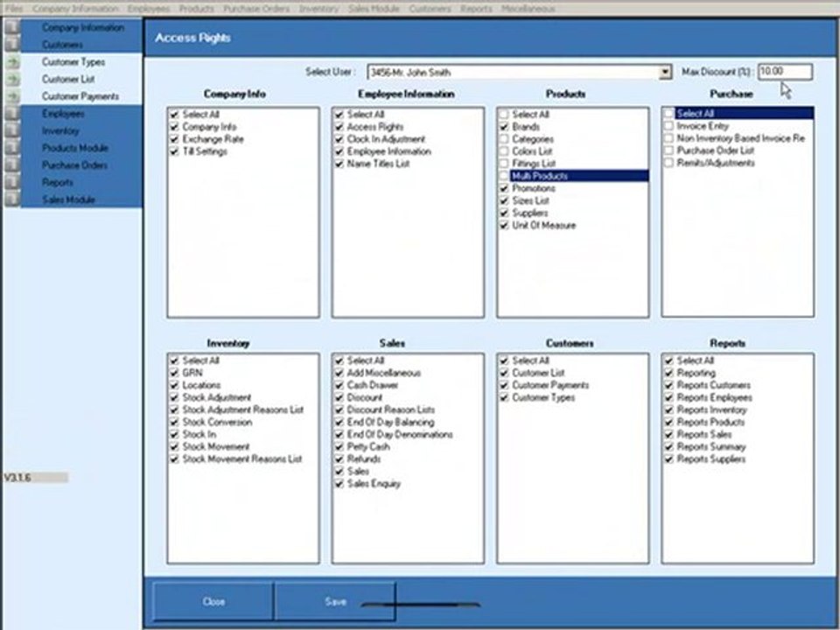The width and height of the screenshot is (840, 630).
Task: Toggle the Exchange Rate checkbox
Action: point(174,139)
